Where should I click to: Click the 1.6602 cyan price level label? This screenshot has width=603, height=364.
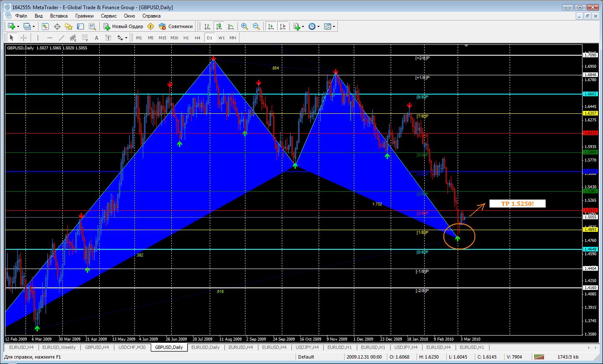point(590,94)
